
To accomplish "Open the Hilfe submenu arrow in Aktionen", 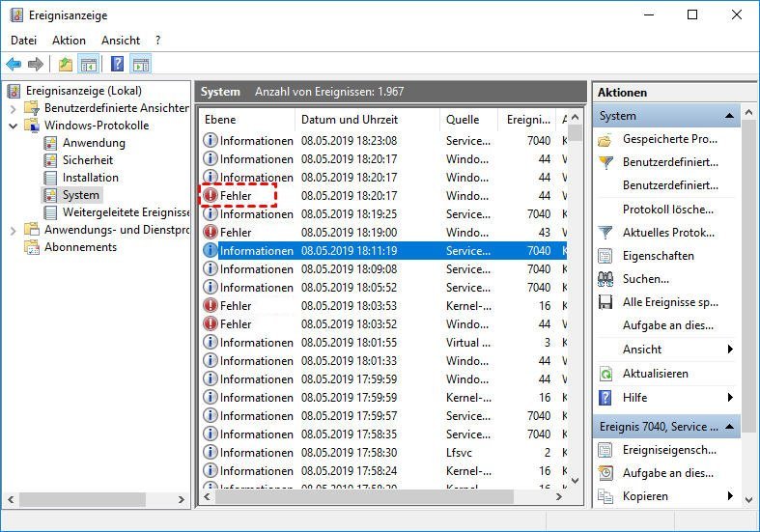I will 730,397.
